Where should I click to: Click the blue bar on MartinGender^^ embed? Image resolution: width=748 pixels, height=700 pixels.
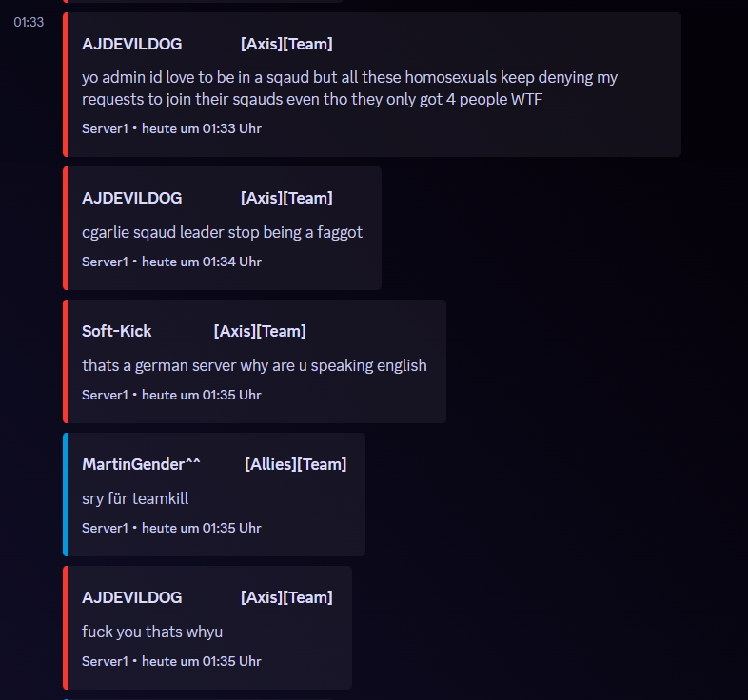coord(65,495)
